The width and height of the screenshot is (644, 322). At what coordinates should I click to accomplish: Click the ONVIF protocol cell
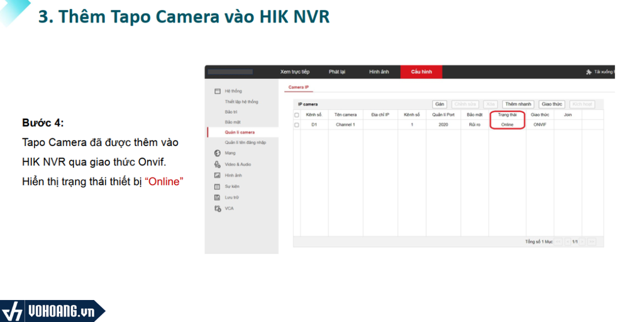tap(540, 125)
